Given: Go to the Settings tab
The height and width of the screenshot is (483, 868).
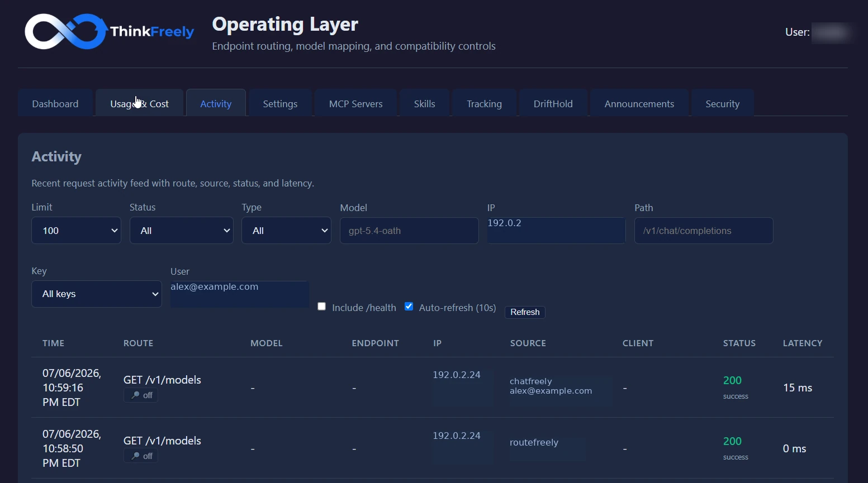Looking at the screenshot, I should click(x=280, y=104).
